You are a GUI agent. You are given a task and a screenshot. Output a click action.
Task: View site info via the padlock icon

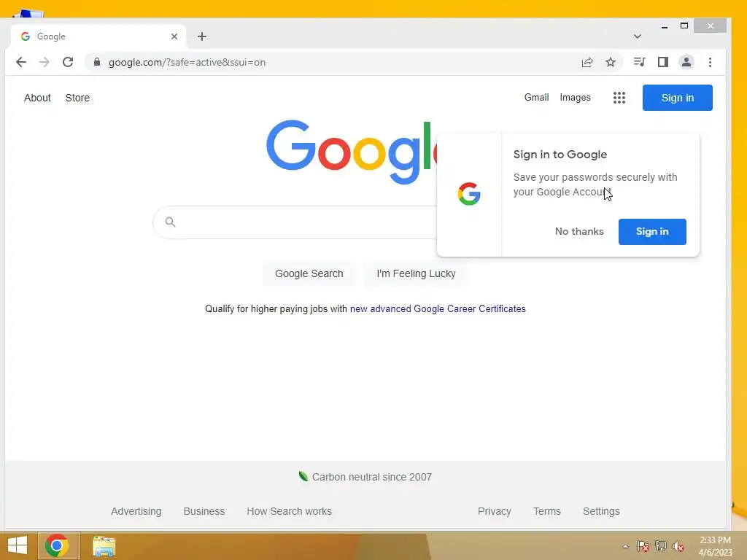pos(97,62)
